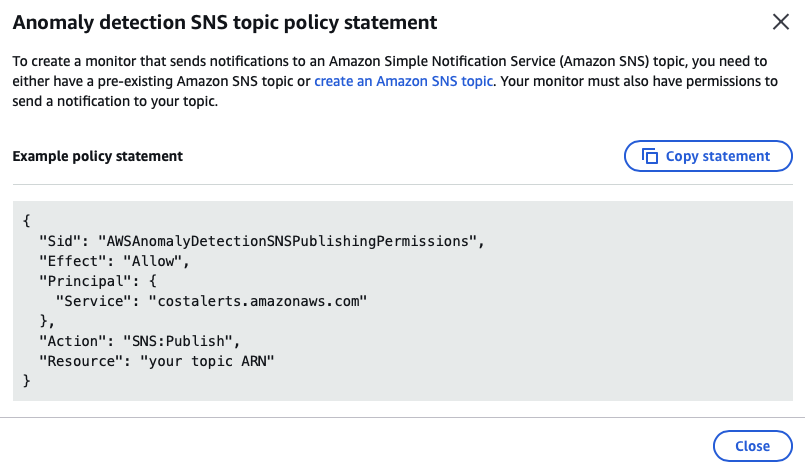This screenshot has width=805, height=468.
Task: Click the "Sid" key in the policy code
Action: click(59, 241)
